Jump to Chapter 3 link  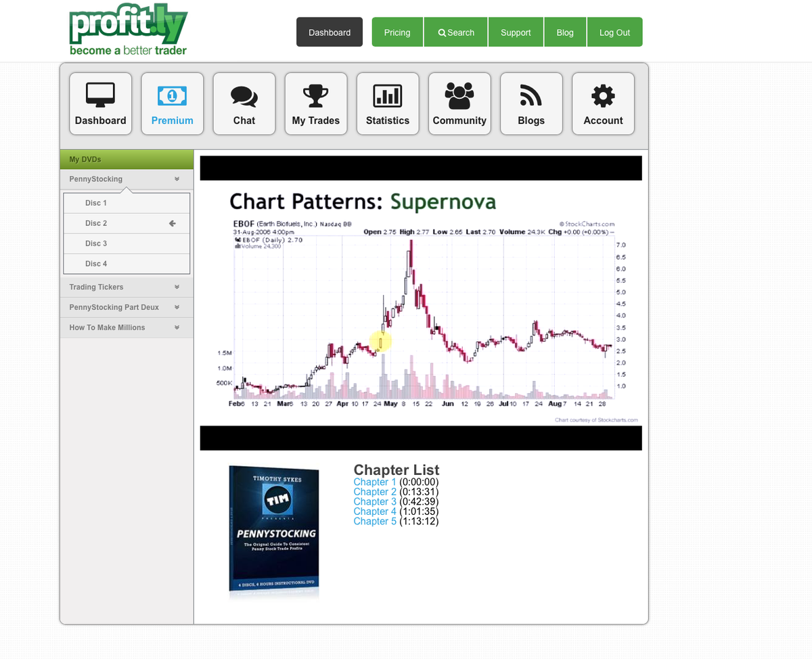(375, 502)
